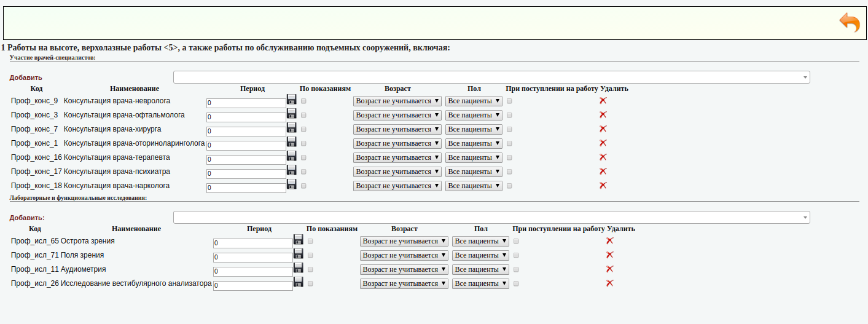This screenshot has height=324, width=868.
Task: Click the Период field for Консультация врача-нарколога
Action: pyautogui.click(x=246, y=188)
